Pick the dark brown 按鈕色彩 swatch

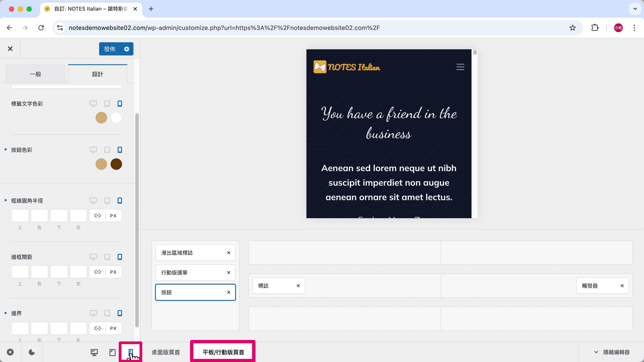pyautogui.click(x=116, y=164)
